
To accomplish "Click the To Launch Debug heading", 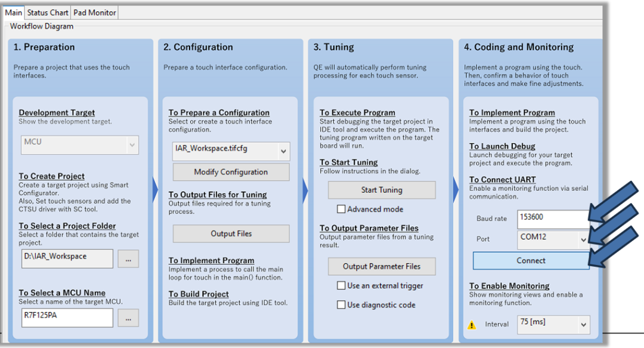I will click(x=502, y=146).
